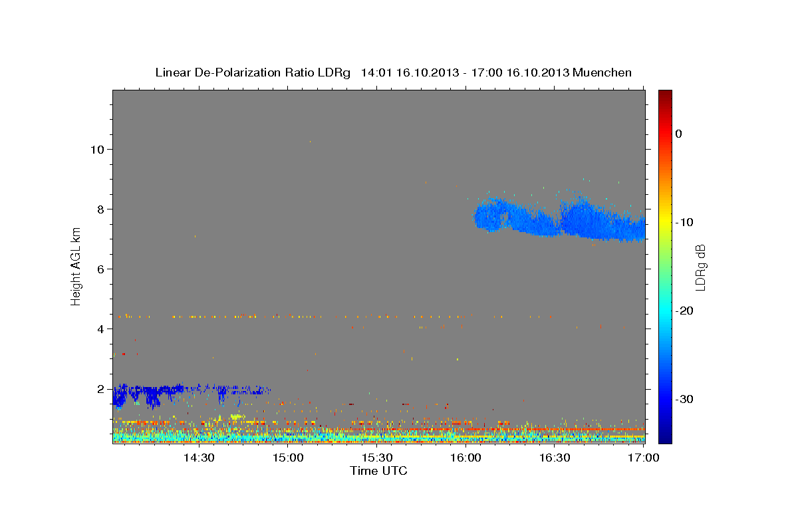Viewport: 798px width, 532px height.
Task: Click the 16:30 time tick label
Action: coord(555,458)
